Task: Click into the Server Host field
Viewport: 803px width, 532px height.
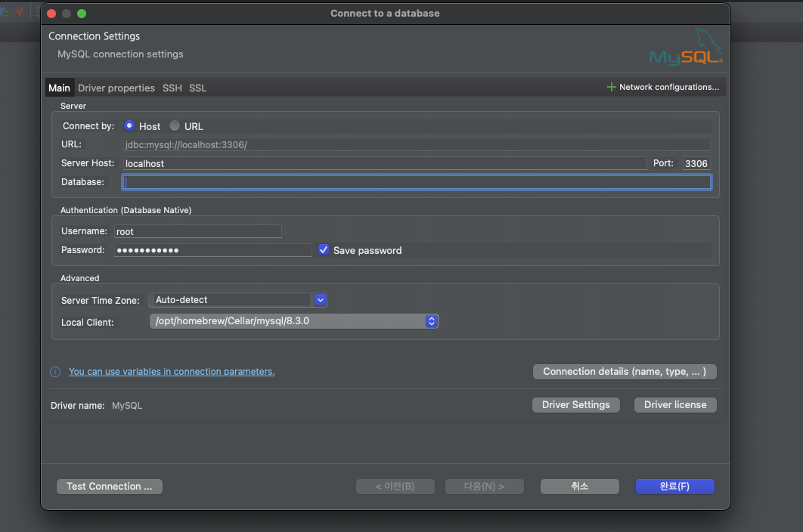Action: 385,163
